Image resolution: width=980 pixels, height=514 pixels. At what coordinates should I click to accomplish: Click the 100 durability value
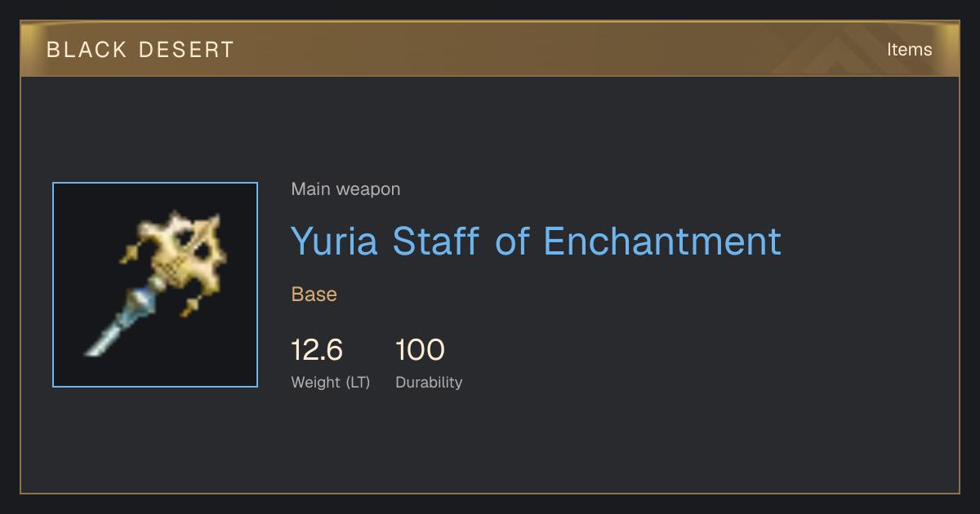[x=420, y=350]
